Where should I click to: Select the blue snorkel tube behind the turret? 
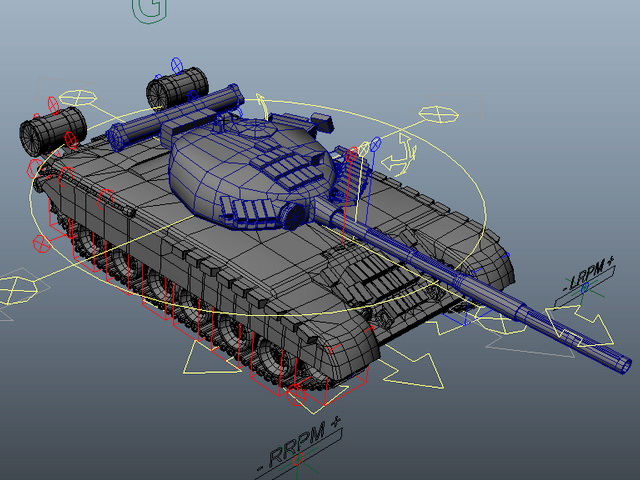(176, 116)
